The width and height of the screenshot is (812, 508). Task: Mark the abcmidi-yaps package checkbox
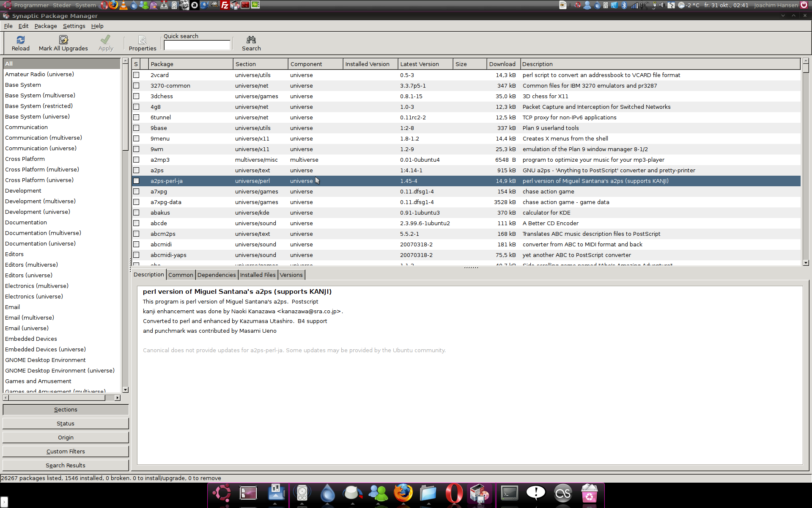click(136, 255)
